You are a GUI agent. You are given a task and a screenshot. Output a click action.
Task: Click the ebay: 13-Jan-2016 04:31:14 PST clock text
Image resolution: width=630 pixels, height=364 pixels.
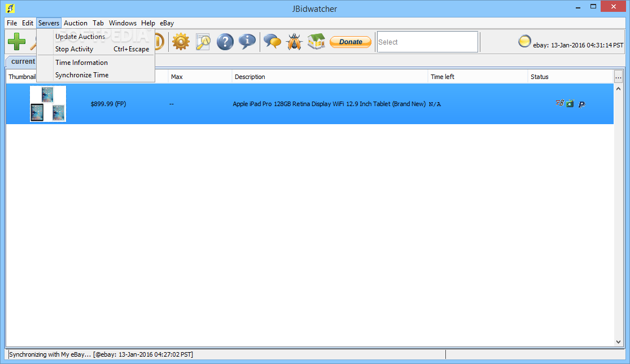coord(578,45)
